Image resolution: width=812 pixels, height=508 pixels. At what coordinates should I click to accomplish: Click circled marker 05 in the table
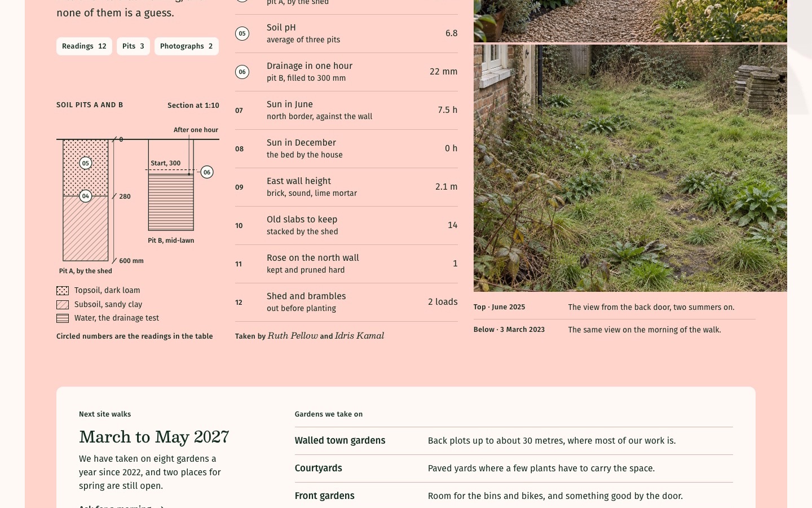(242, 33)
